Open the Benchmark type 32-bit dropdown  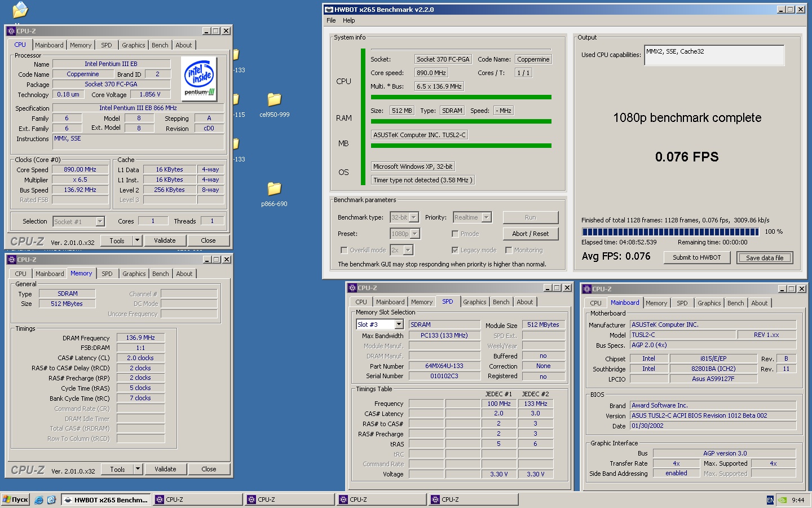click(414, 217)
